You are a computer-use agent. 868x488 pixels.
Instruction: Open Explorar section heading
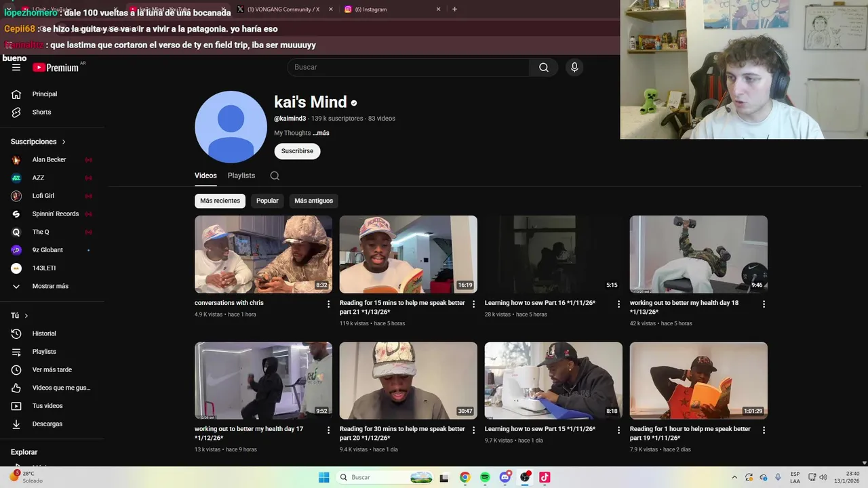(24, 452)
